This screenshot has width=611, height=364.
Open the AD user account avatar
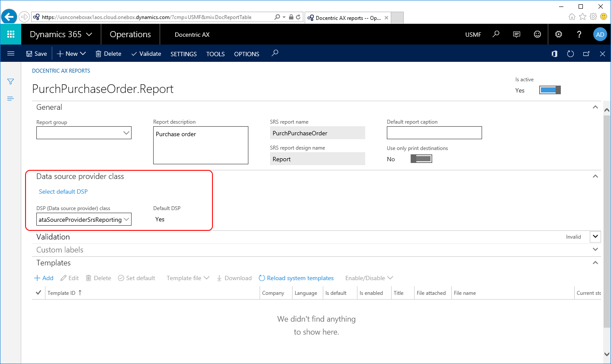point(600,35)
